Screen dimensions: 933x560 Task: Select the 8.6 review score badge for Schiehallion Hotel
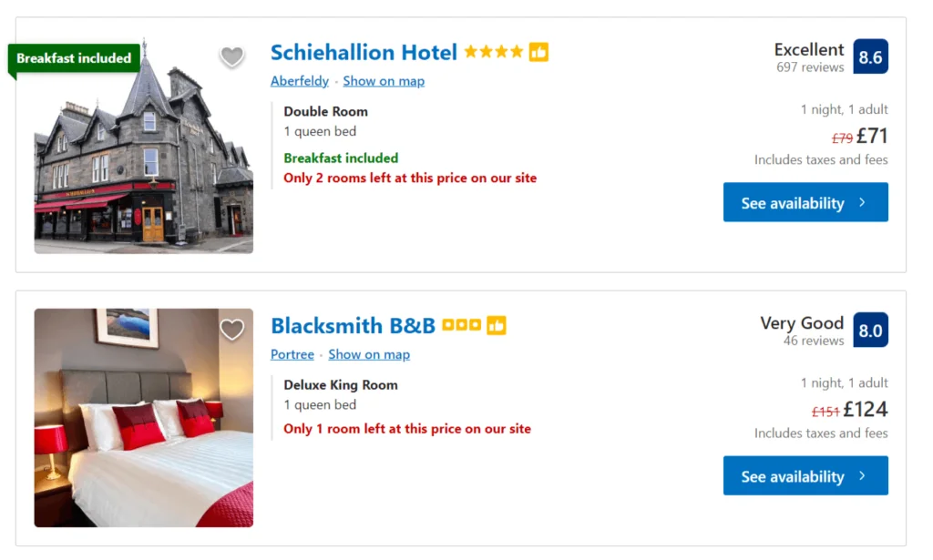click(871, 56)
